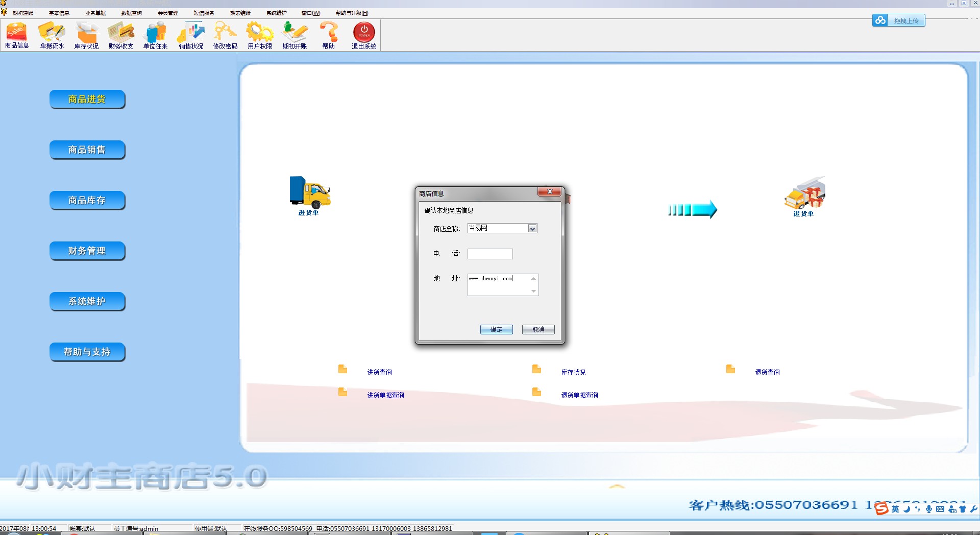
Task: Click the 商品销售 sidebar button
Action: (87, 150)
